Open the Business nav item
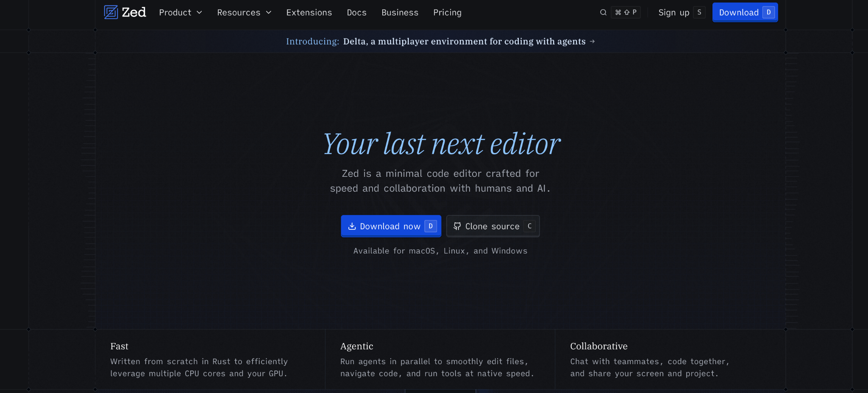 pos(400,13)
